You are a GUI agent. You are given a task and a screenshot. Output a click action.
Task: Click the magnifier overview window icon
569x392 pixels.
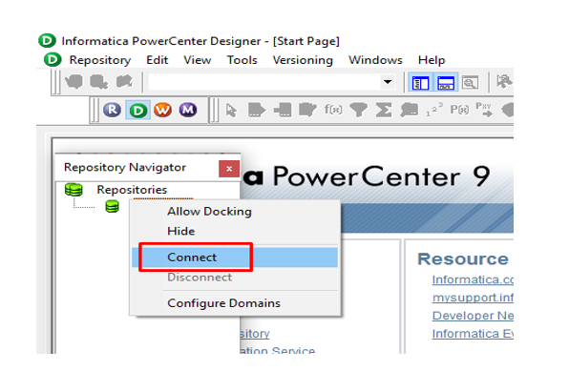coord(471,83)
